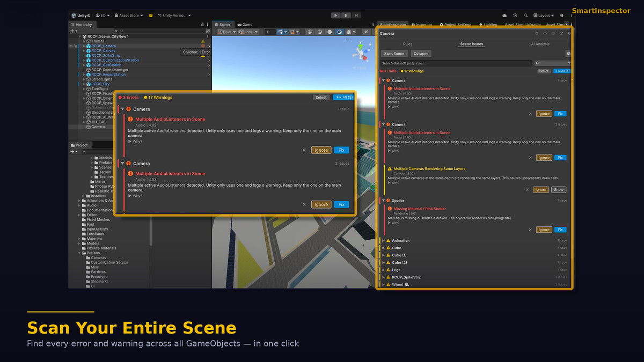Screen dimensions: 644x362
Task: Open the Pivot dropdown in Scene toolbar
Action: pyautogui.click(x=227, y=32)
